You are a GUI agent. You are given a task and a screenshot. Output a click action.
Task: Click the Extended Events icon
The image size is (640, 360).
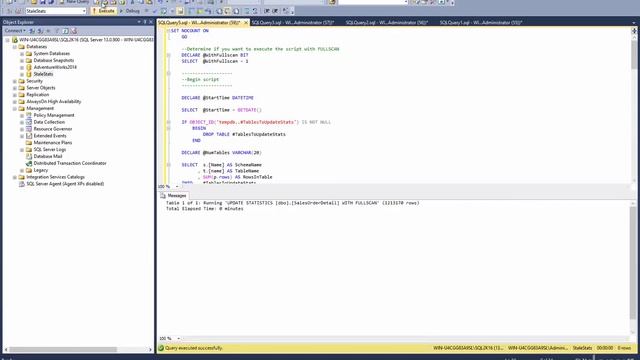pos(29,136)
